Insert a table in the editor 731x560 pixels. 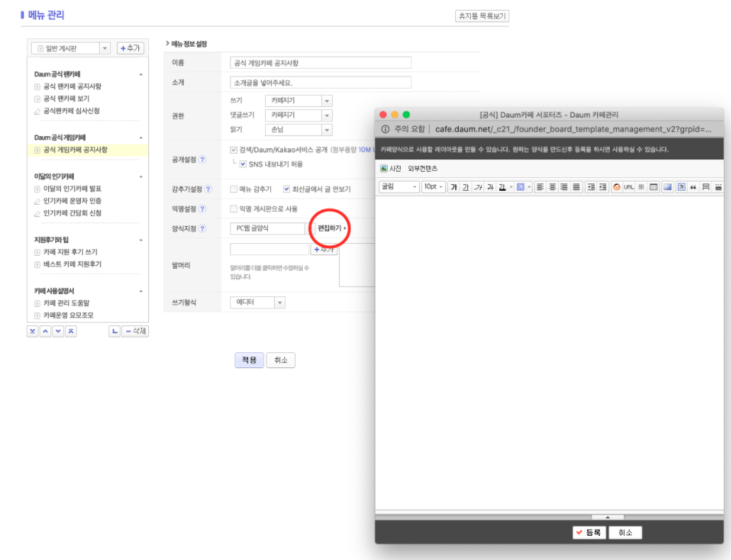[654, 187]
